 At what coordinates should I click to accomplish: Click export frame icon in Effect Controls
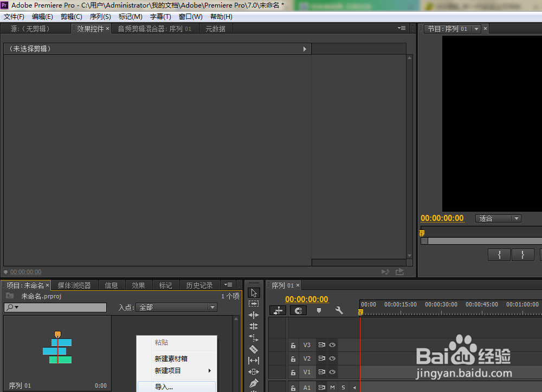[399, 271]
